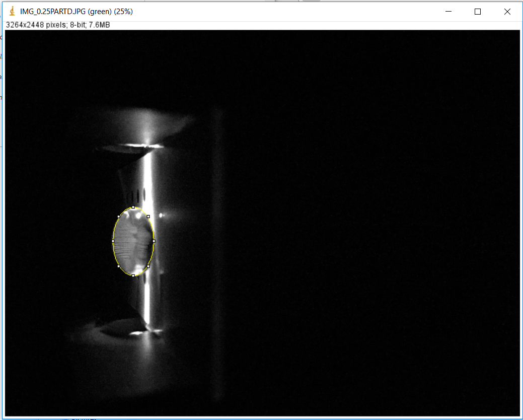Click the ImageJ microscope icon in title bar

(x=12, y=12)
